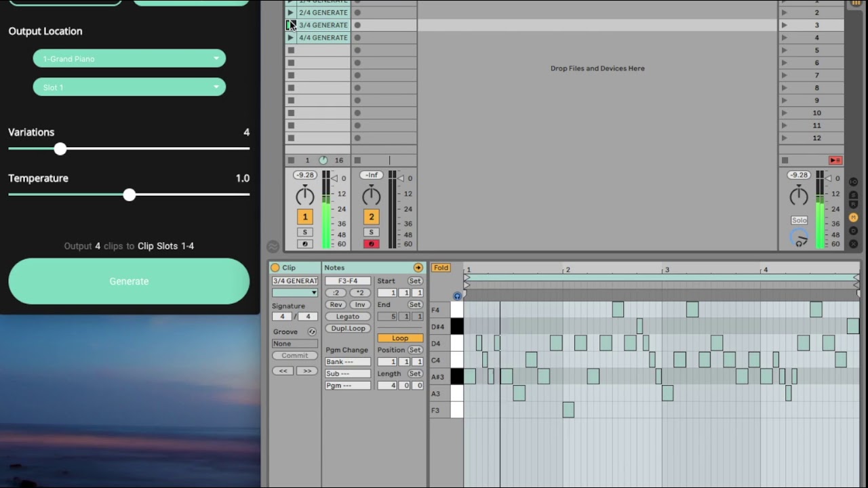
Task: Toggle the Sends section button S
Action: click(x=854, y=195)
